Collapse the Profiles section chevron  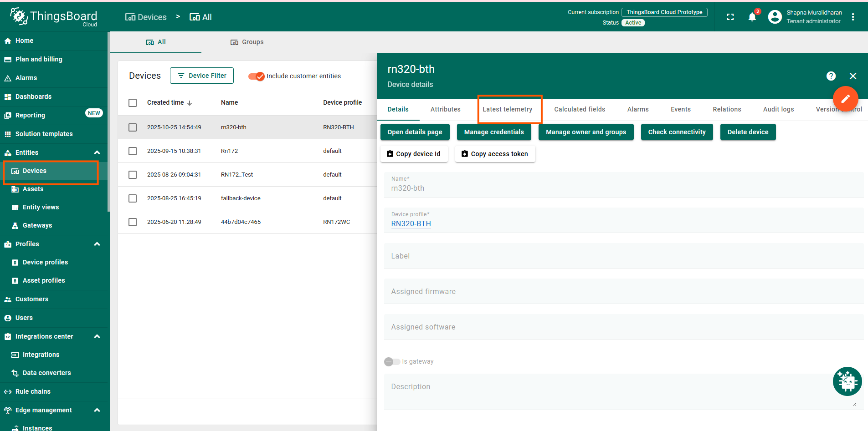[x=97, y=244]
